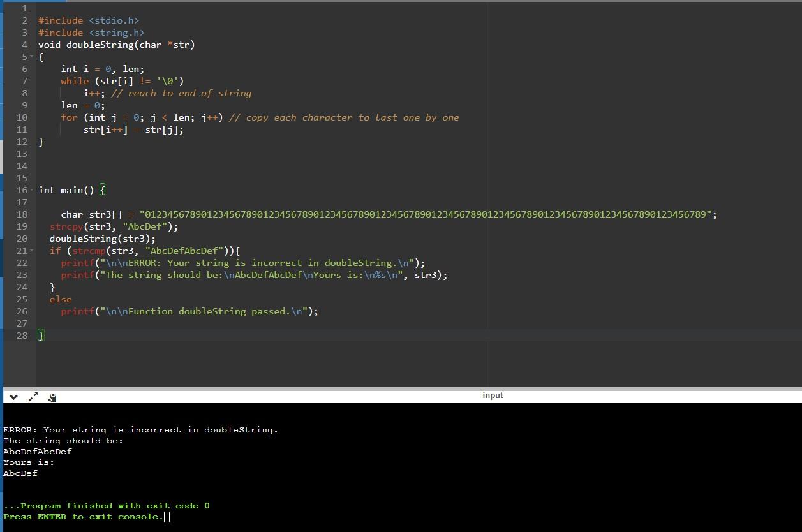
Task: Click the closing brace on line 28
Action: tap(41, 336)
